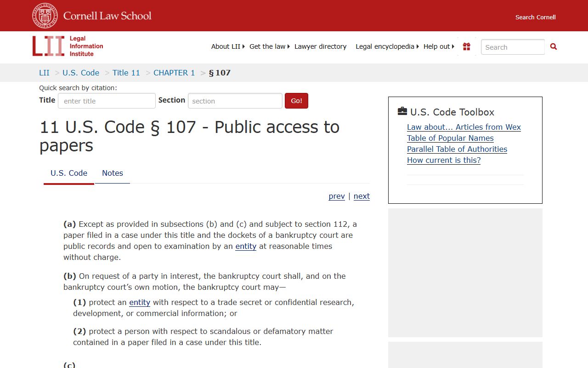Click the U.S. Code Toolbox briefcase icon

click(x=402, y=111)
